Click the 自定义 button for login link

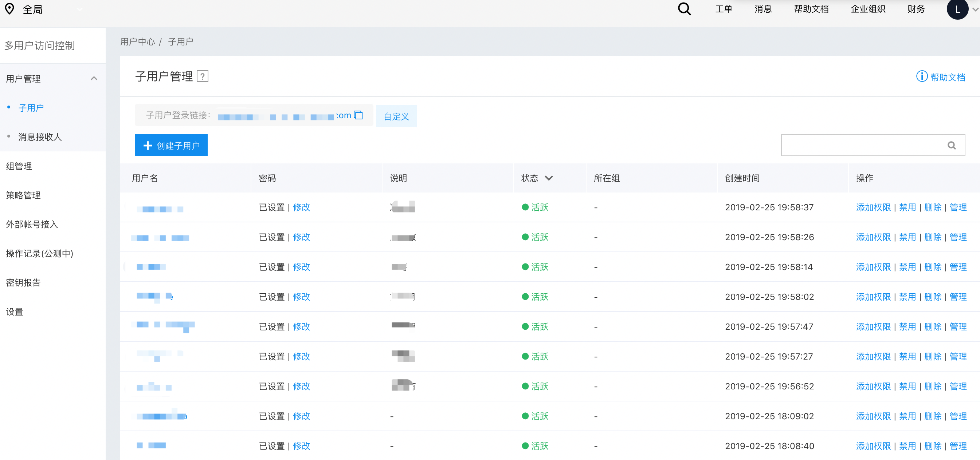point(396,116)
